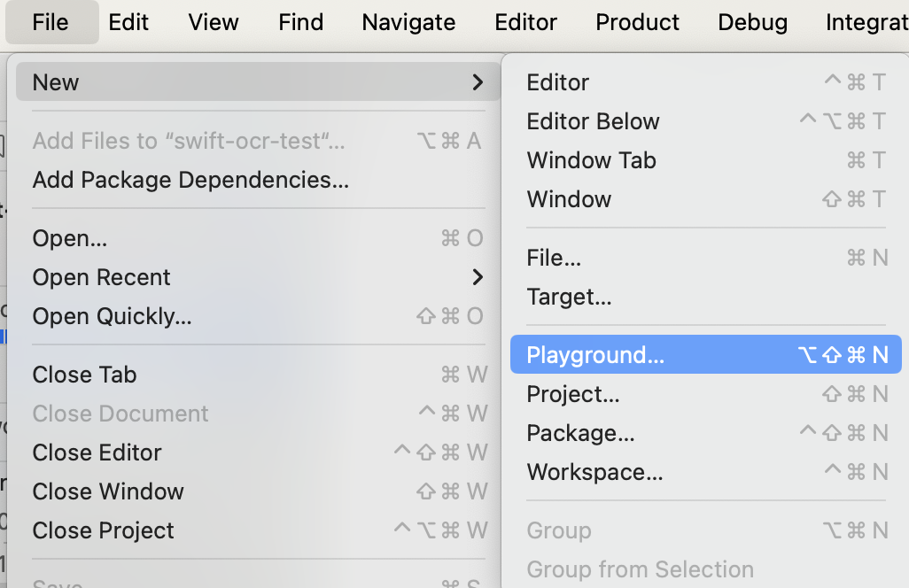Create a new Project…
This screenshot has width=909, height=588.
click(x=573, y=394)
